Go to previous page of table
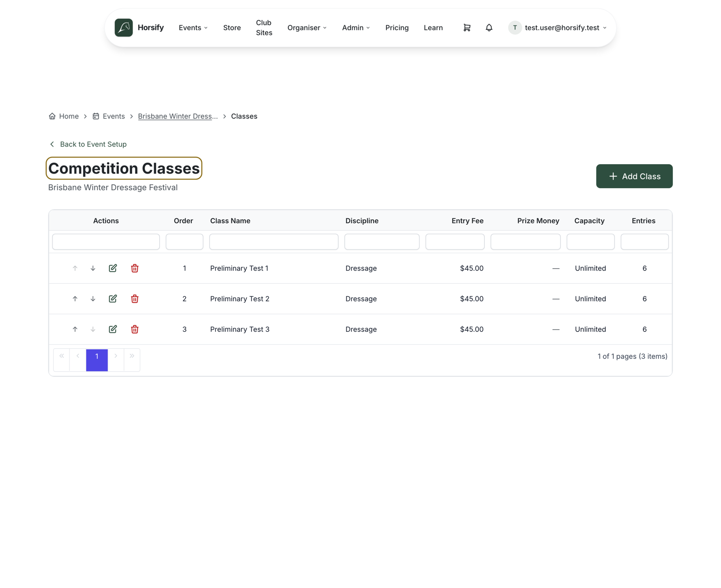Screen dimensions: 721x588 pos(78,359)
